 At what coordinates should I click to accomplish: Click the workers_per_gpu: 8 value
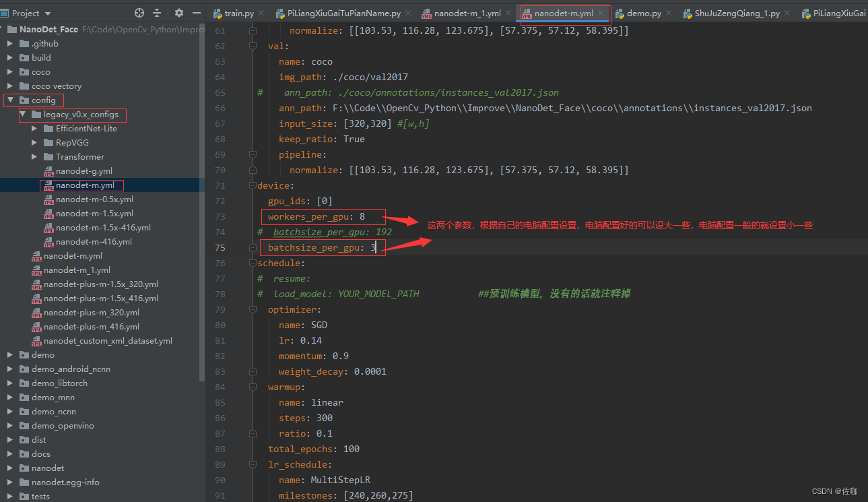coord(362,216)
